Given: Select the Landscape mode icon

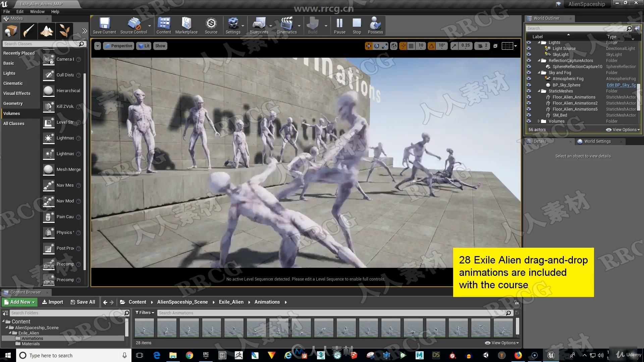Looking at the screenshot, I should (x=46, y=31).
